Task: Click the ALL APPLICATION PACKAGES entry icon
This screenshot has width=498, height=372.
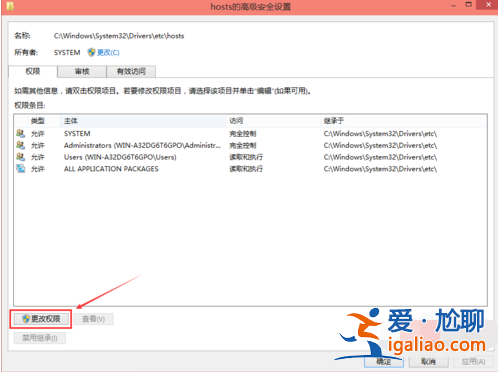Action: (21, 169)
